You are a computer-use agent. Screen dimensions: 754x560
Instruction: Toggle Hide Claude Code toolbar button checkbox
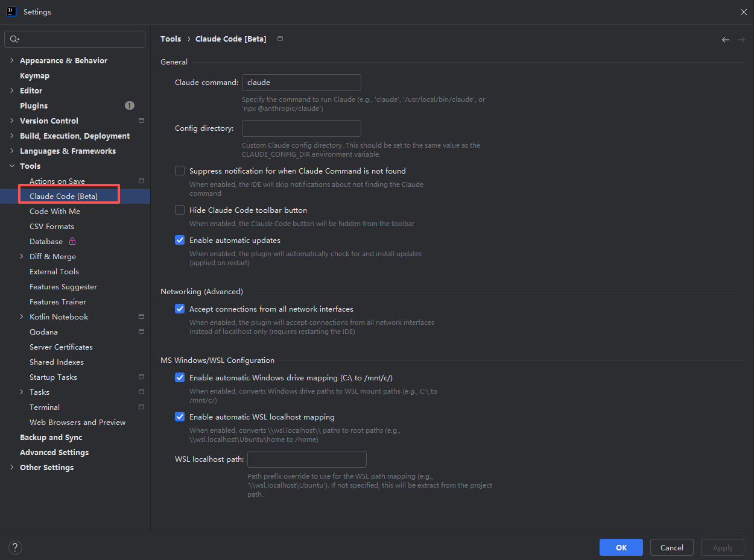pyautogui.click(x=180, y=210)
